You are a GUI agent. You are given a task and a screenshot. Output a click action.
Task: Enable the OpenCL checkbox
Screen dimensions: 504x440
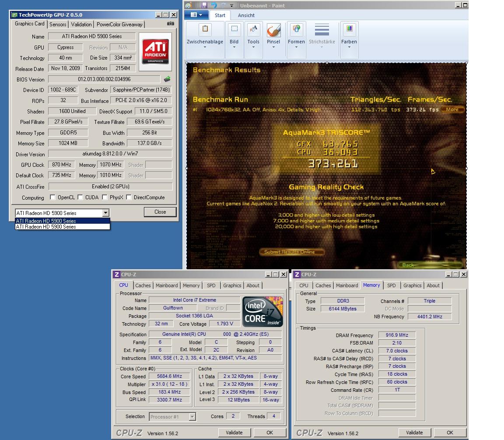tap(52, 197)
